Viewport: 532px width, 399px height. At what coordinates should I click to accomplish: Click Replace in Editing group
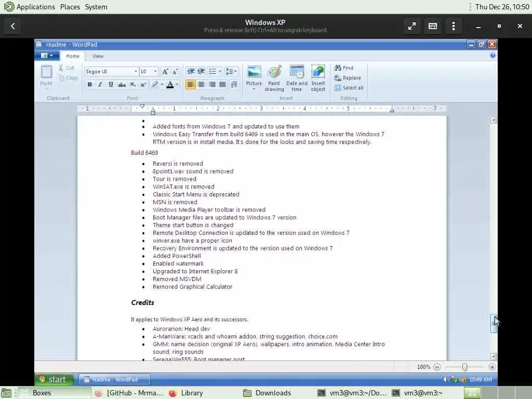[348, 78]
